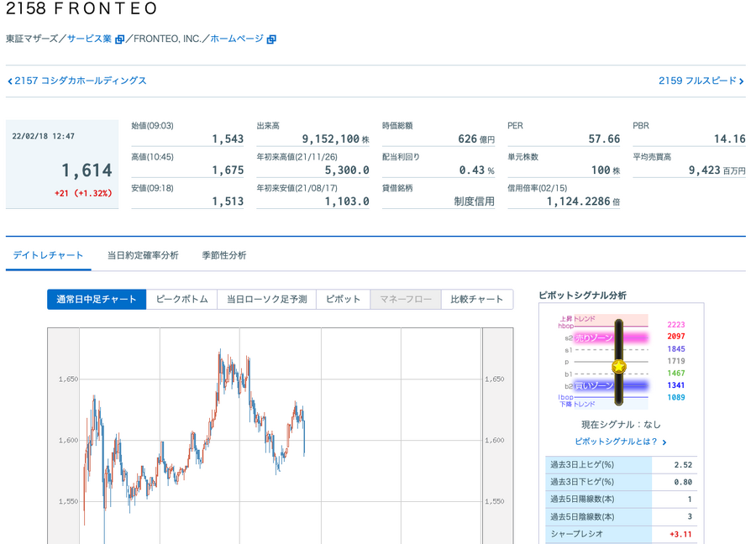Click the 2158 FRONTEO page heading
This screenshot has width=756, height=544.
pos(81,8)
